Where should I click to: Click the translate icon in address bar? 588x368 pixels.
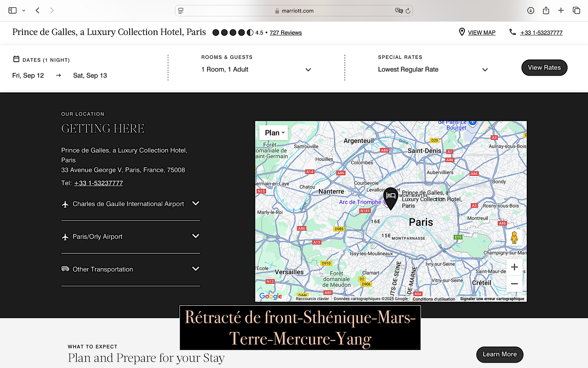pyautogui.click(x=398, y=11)
